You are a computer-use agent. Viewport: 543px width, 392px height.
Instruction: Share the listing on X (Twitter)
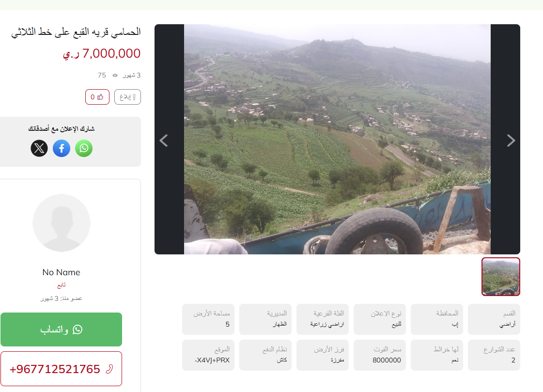pyautogui.click(x=39, y=148)
